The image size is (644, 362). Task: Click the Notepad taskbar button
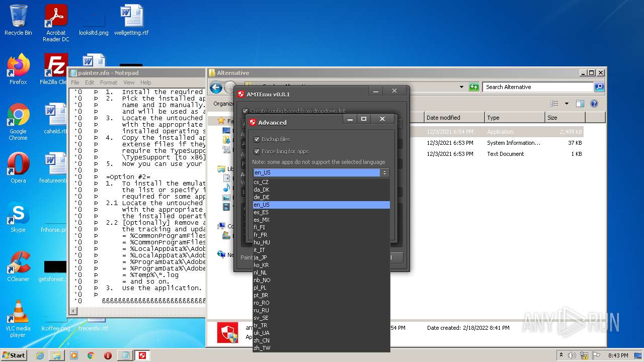(124, 355)
